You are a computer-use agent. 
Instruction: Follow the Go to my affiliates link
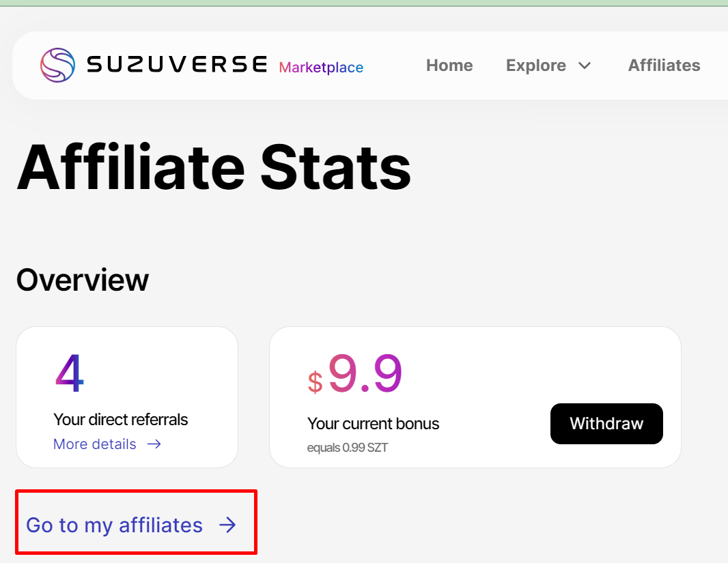click(x=115, y=525)
